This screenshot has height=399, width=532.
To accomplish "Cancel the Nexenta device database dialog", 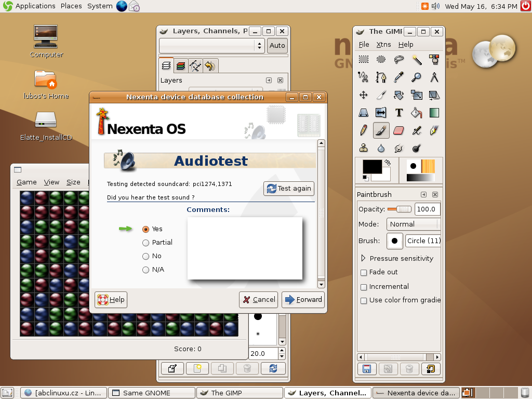I will coord(259,300).
